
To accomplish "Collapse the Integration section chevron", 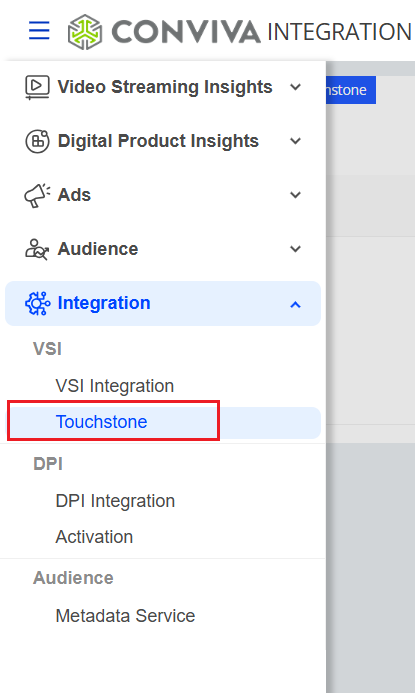I will click(x=295, y=305).
